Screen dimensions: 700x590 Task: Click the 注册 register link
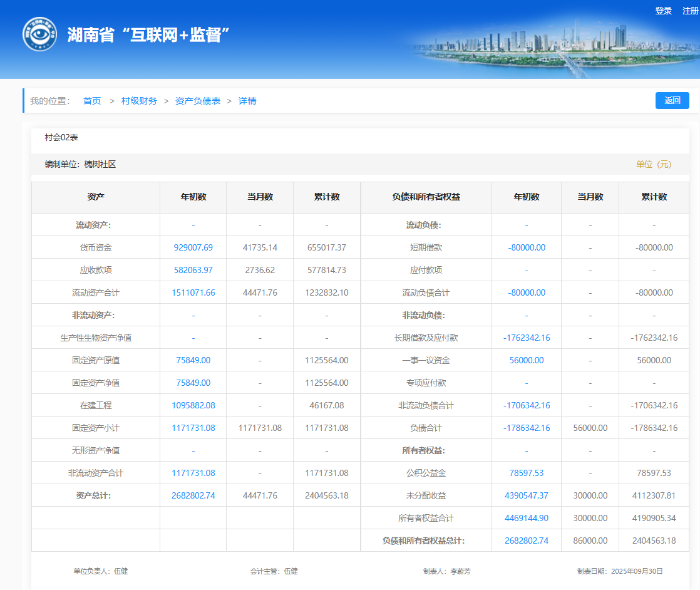(x=690, y=11)
